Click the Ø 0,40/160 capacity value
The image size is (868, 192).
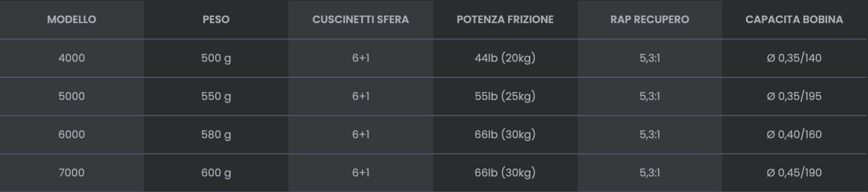coord(794,134)
